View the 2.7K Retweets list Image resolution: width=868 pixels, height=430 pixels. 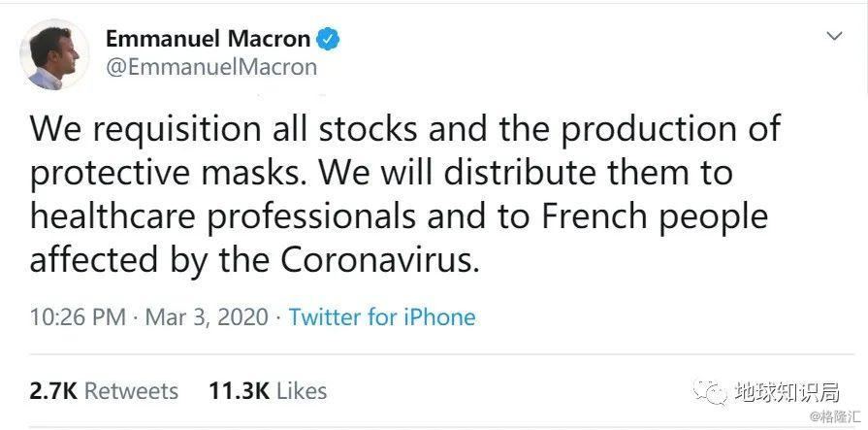104,391
